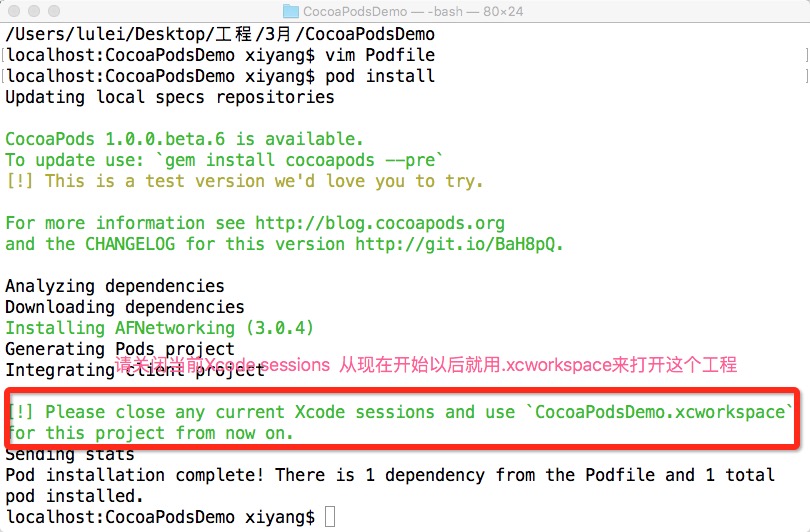Click 'Please close any current Xcode sessions' line

pyautogui.click(x=401, y=412)
